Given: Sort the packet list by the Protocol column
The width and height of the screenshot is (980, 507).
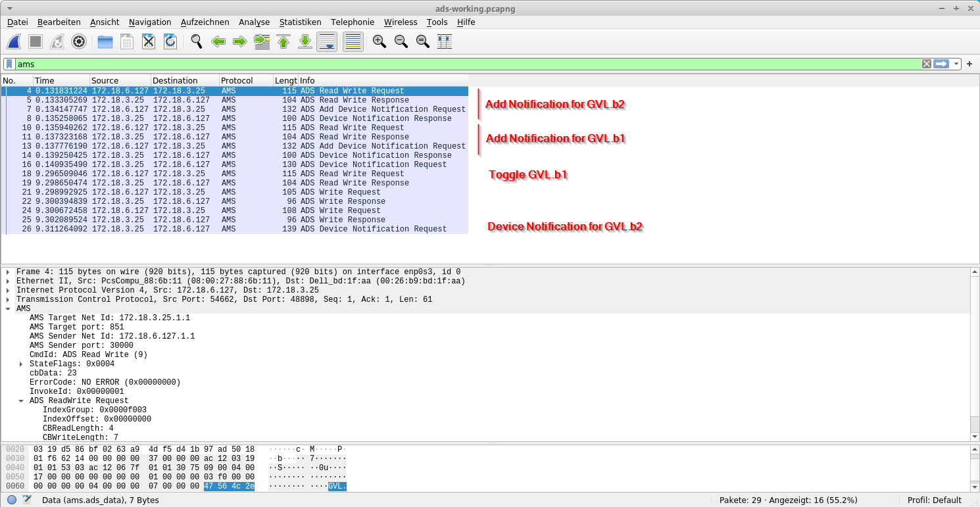Looking at the screenshot, I should point(246,80).
